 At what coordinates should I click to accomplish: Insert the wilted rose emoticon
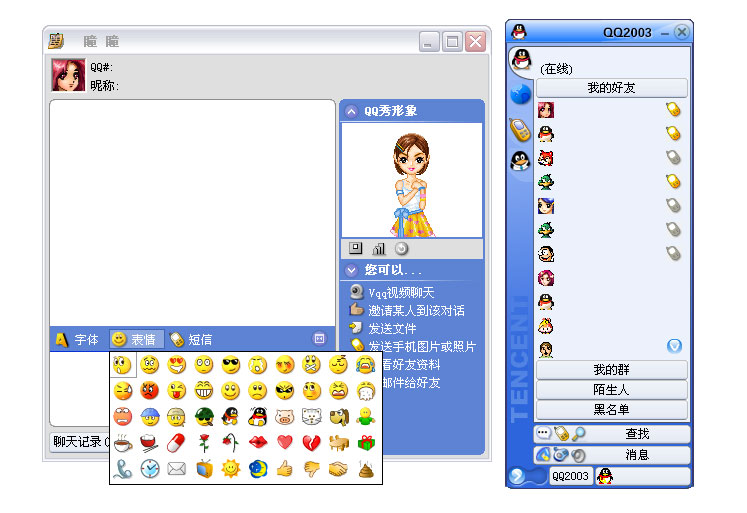pyautogui.click(x=231, y=443)
